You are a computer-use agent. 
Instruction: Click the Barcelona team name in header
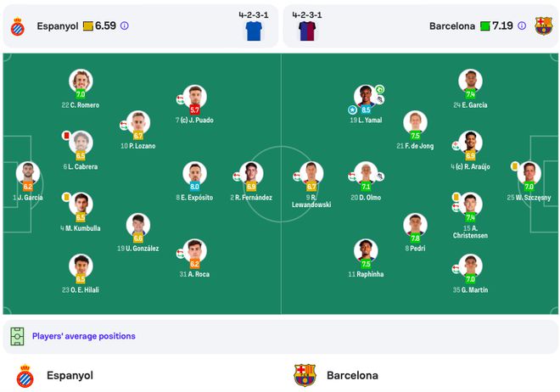click(452, 26)
